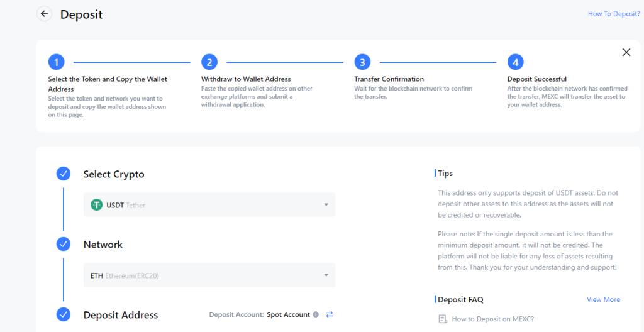Viewport: 644px width, 332px height.
Task: Click the document icon beside FAQ entry
Action: [443, 319]
